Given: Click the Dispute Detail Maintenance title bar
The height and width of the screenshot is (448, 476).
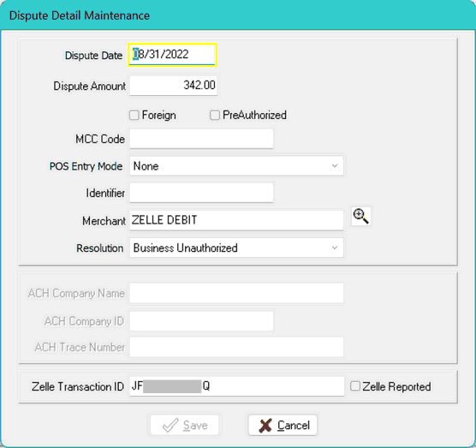Looking at the screenshot, I should pos(238,15).
